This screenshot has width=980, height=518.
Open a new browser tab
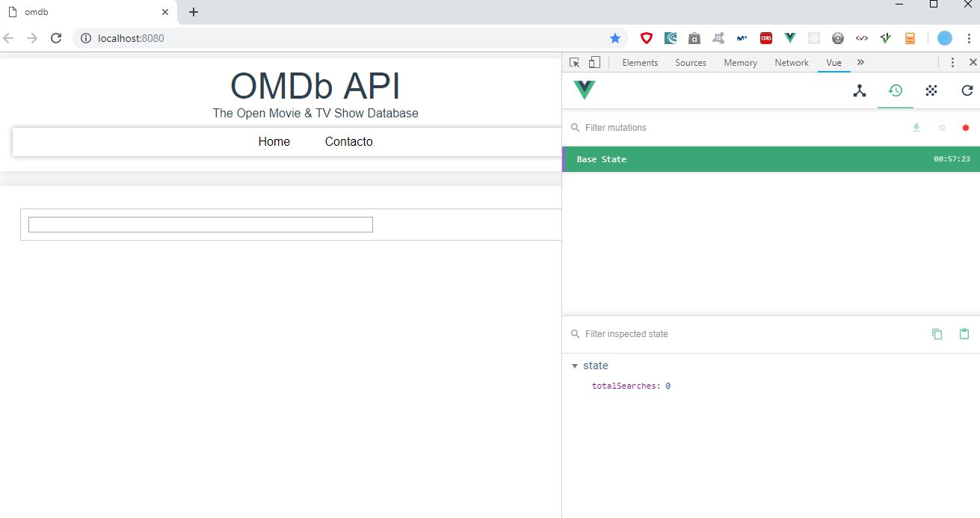(194, 12)
